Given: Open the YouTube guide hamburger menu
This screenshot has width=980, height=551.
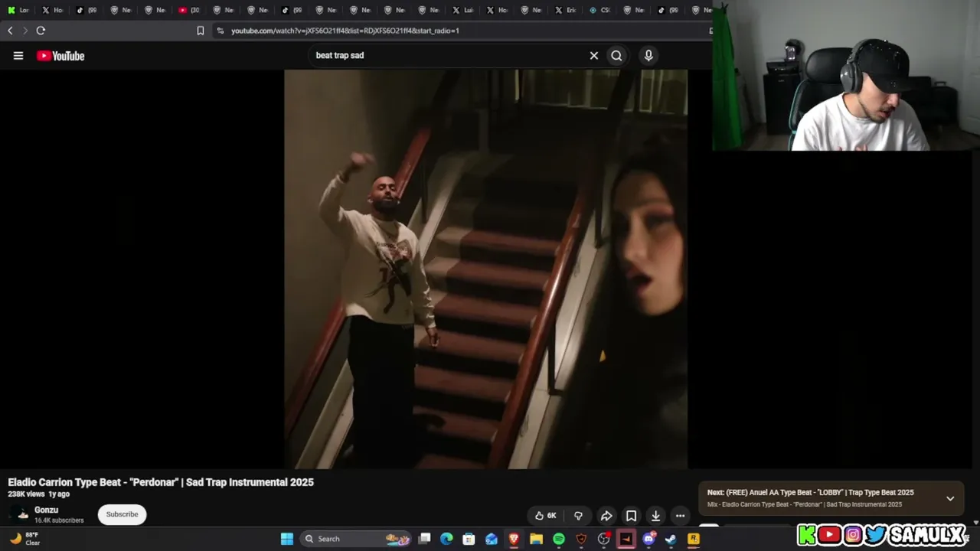Looking at the screenshot, I should [x=18, y=55].
